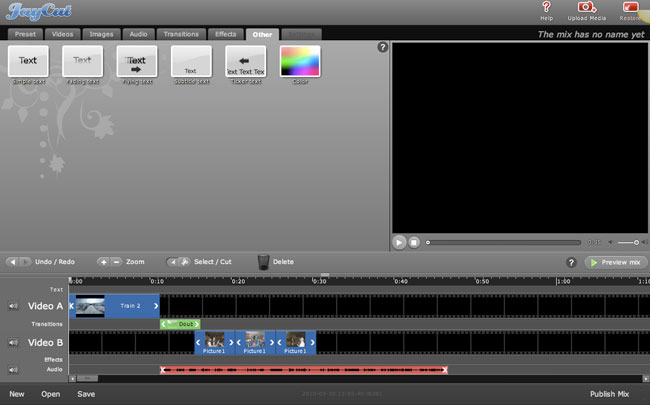Zoom out timeline with minus button
The image size is (650, 405).
coord(116,262)
